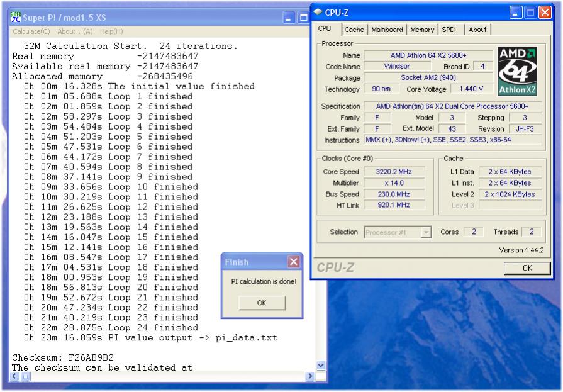
Task: Click the PI value output pi_data.txt line
Action: pyautogui.click(x=150, y=337)
